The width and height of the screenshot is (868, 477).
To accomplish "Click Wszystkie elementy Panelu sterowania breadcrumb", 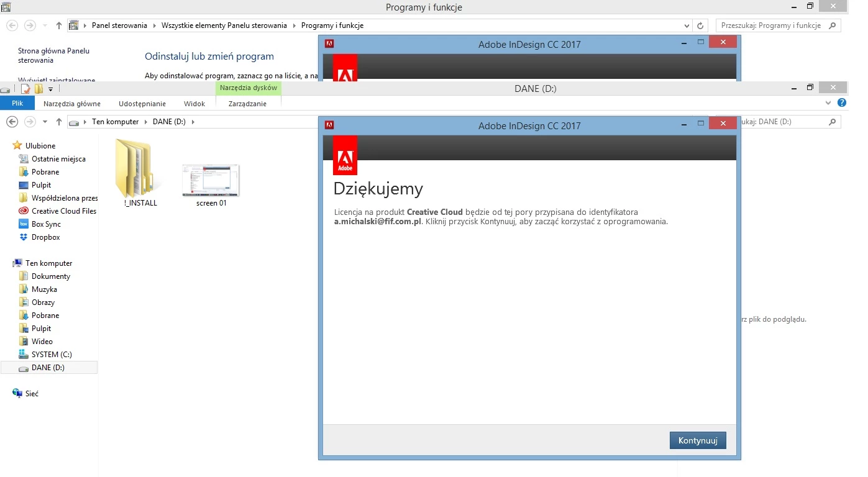I will coord(224,25).
